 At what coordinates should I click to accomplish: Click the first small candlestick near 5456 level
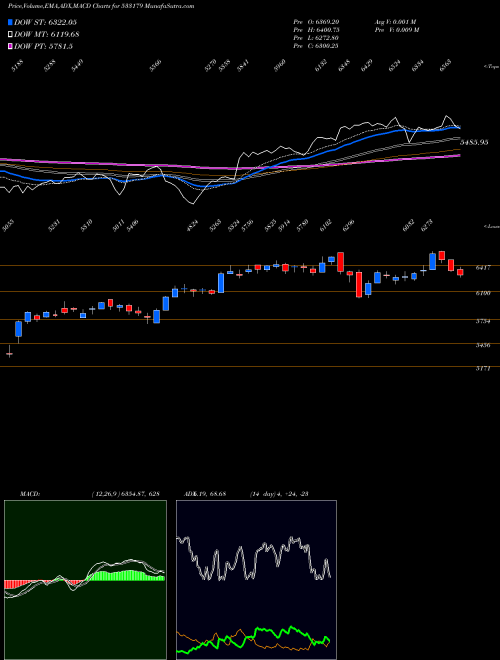tap(9, 354)
